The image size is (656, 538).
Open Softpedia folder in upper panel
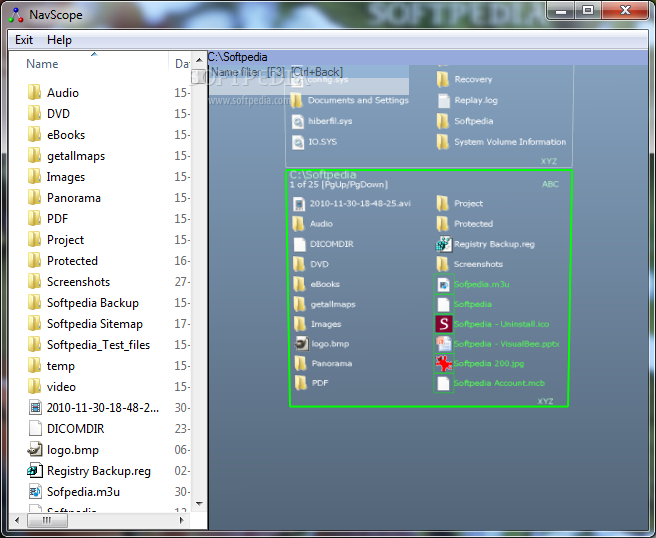(x=465, y=121)
